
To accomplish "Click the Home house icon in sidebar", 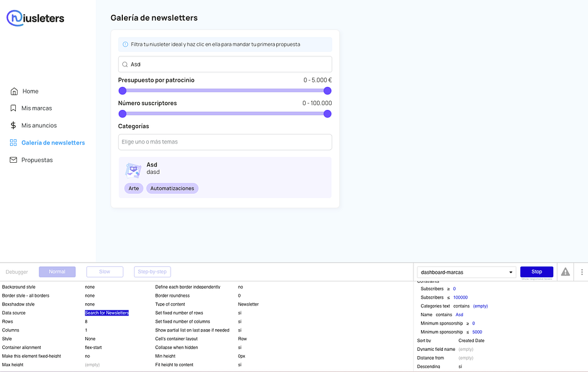I will tap(14, 91).
